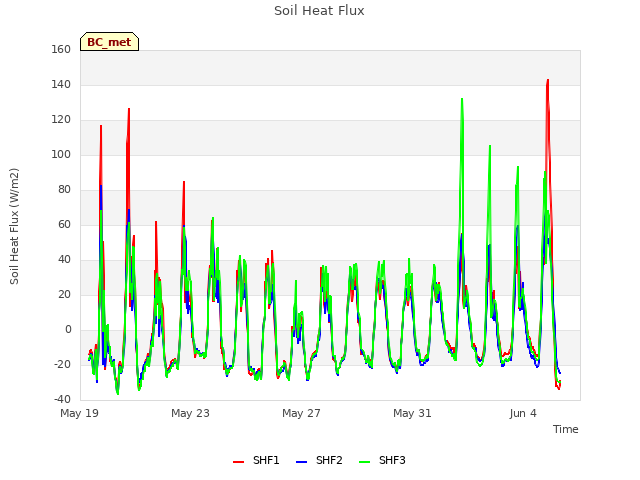Screen dimensions: 640x480
Task: Toggle the SHF1 series in the legend
Action: pos(256,460)
